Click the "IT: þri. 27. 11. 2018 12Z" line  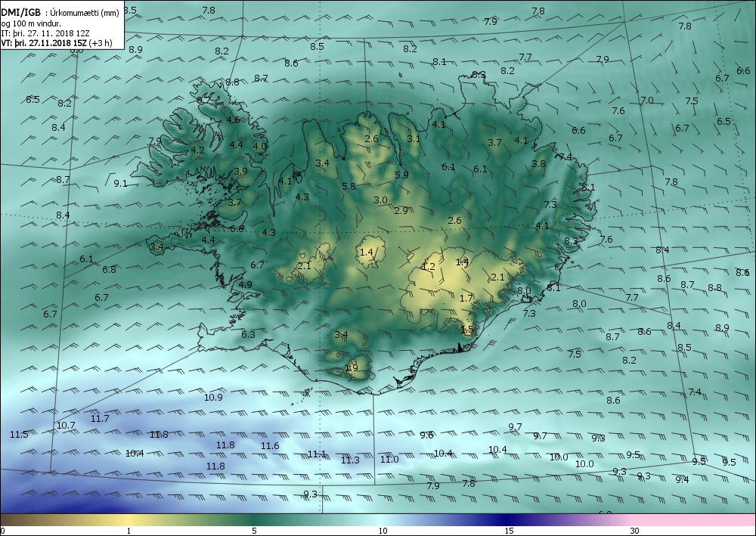tap(45, 33)
